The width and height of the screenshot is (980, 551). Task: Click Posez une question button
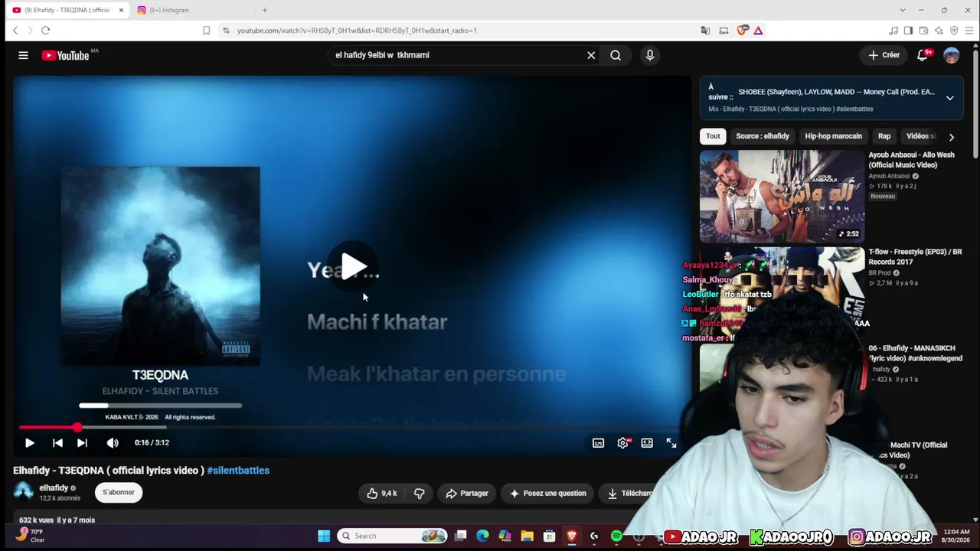tap(547, 493)
